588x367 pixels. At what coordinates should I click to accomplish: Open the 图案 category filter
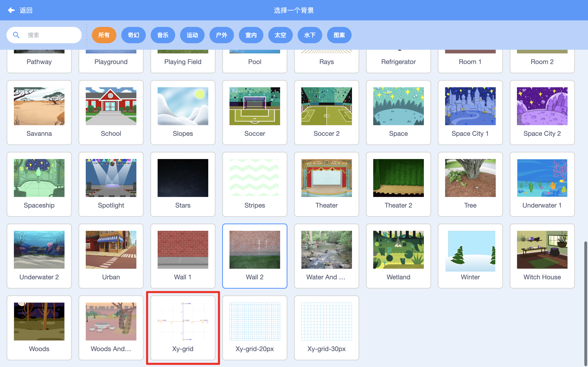coord(339,35)
